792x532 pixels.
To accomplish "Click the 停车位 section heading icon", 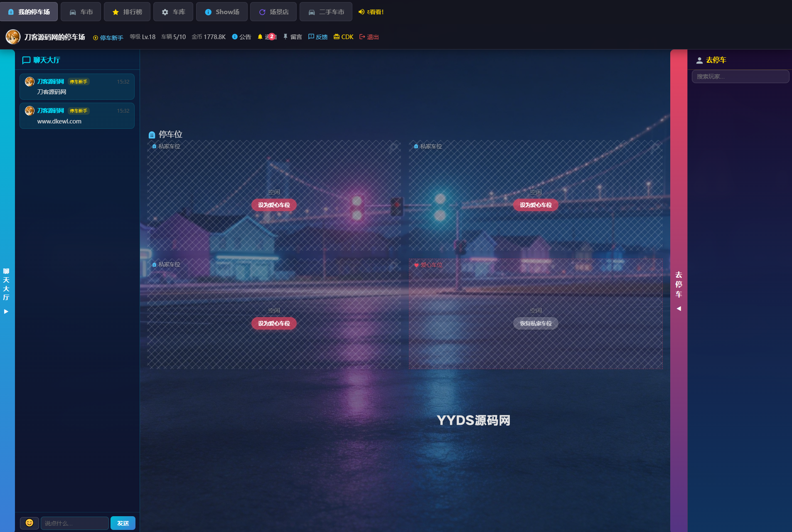I will click(x=152, y=135).
